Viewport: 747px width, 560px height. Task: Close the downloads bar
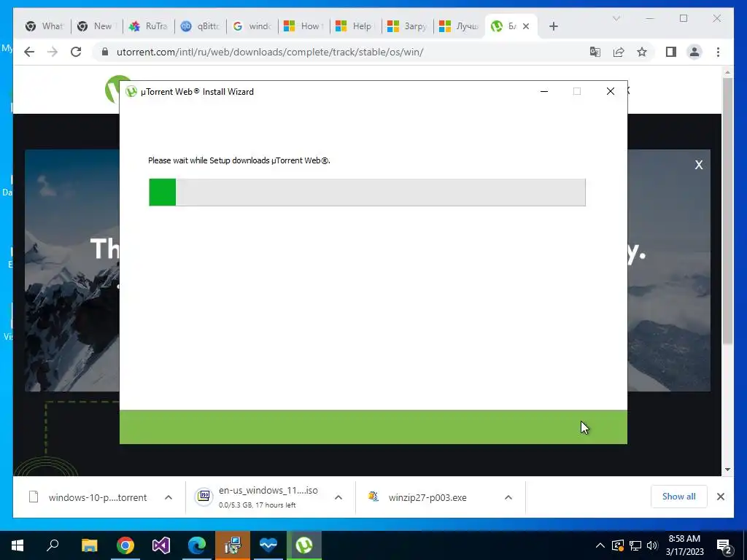[720, 497]
